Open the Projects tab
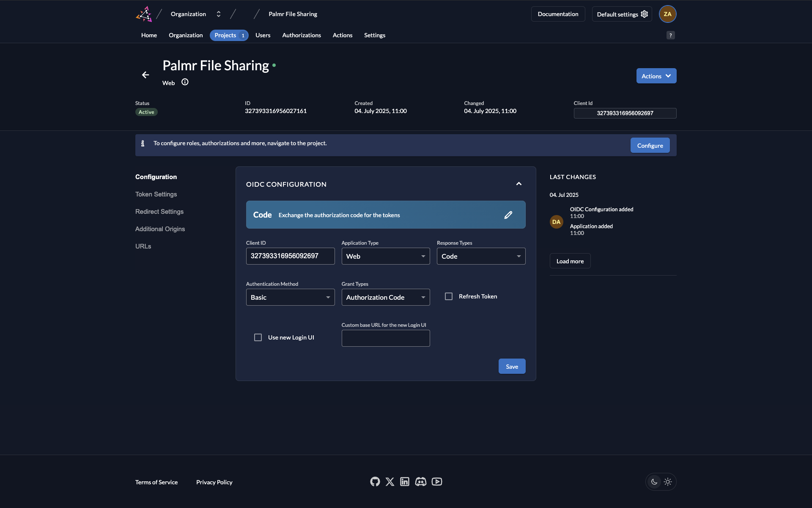 point(229,35)
